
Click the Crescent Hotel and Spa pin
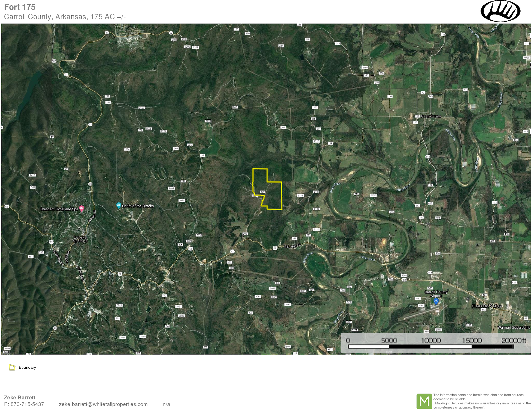pos(82,209)
